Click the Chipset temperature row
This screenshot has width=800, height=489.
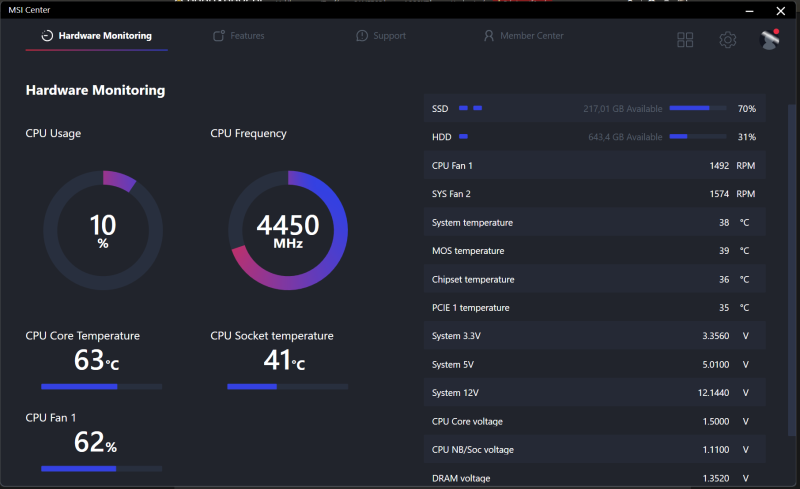[594, 279]
